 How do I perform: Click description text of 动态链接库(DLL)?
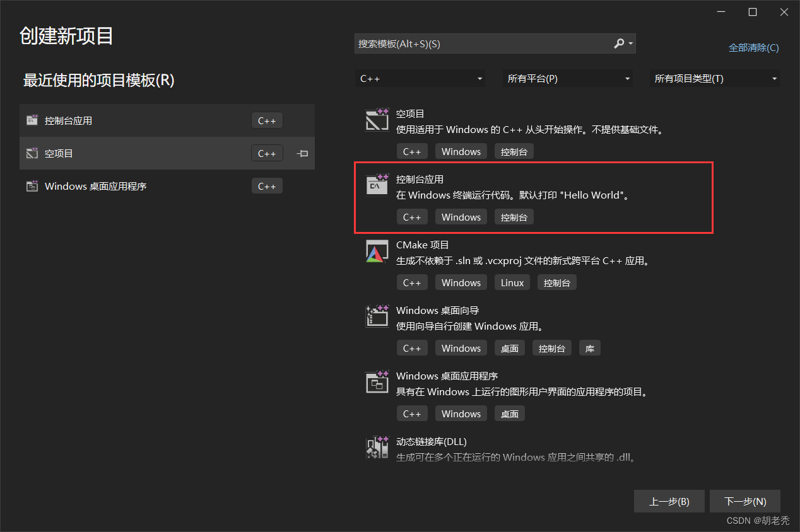(x=517, y=457)
